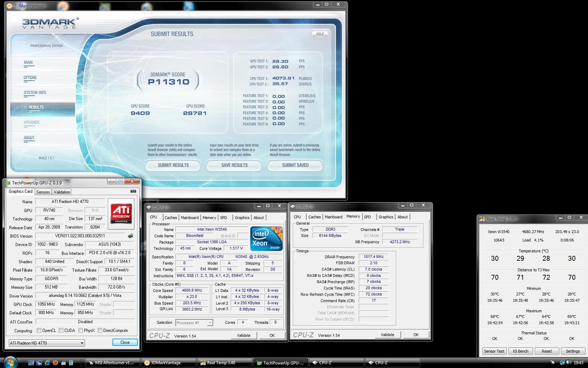Viewport: 588px width, 368px height.
Task: Click the BIOS save chip icon in GPU-Z
Action: [x=130, y=236]
